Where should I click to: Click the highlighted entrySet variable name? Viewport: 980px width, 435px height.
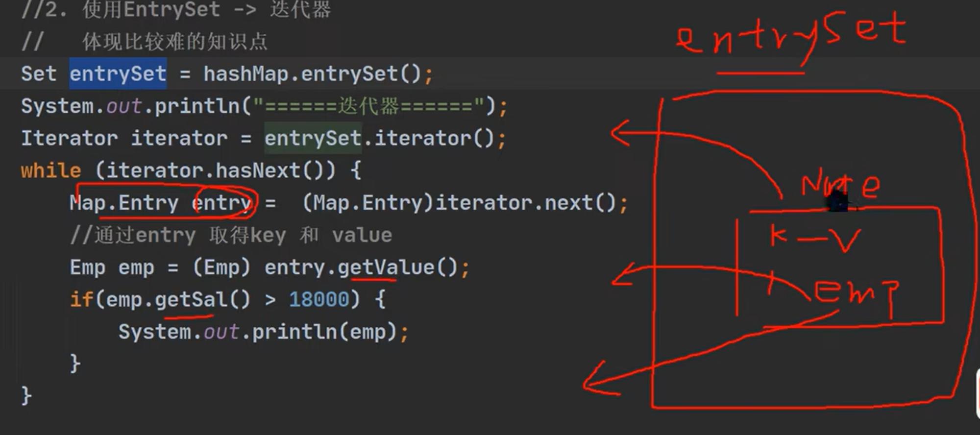pos(118,74)
